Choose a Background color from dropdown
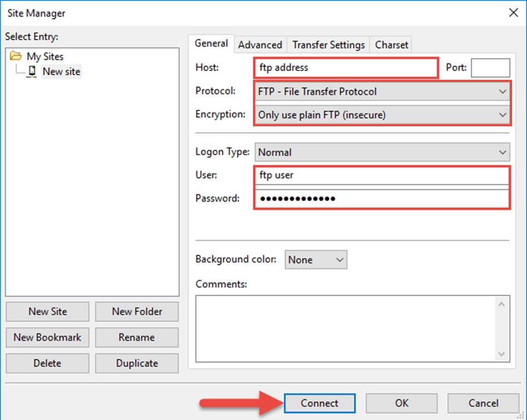This screenshot has height=420, width=527. pos(316,260)
